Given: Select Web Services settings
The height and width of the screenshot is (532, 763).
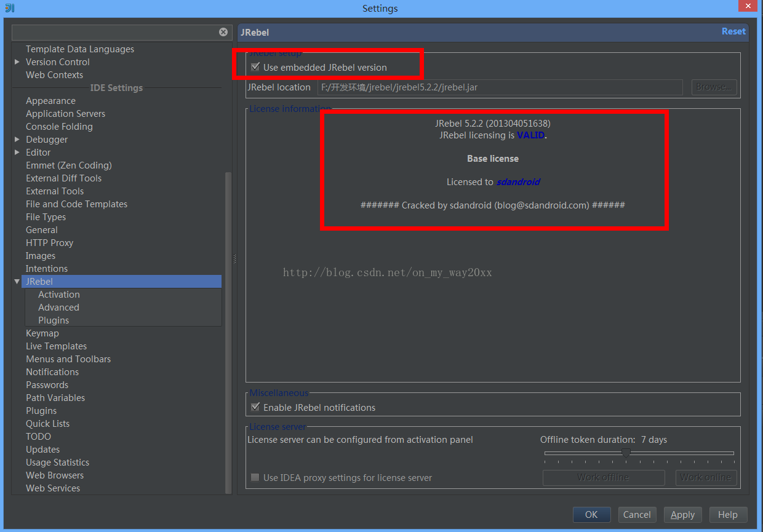Looking at the screenshot, I should pyautogui.click(x=53, y=488).
